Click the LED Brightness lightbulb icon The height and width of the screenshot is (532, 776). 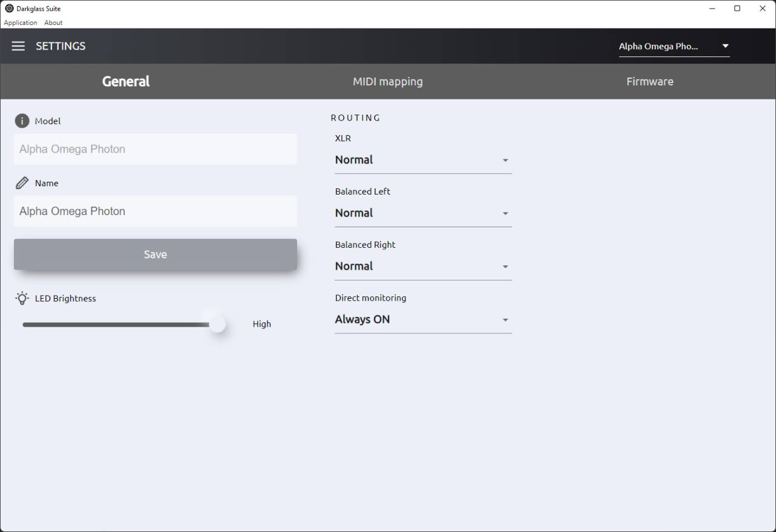coord(22,298)
